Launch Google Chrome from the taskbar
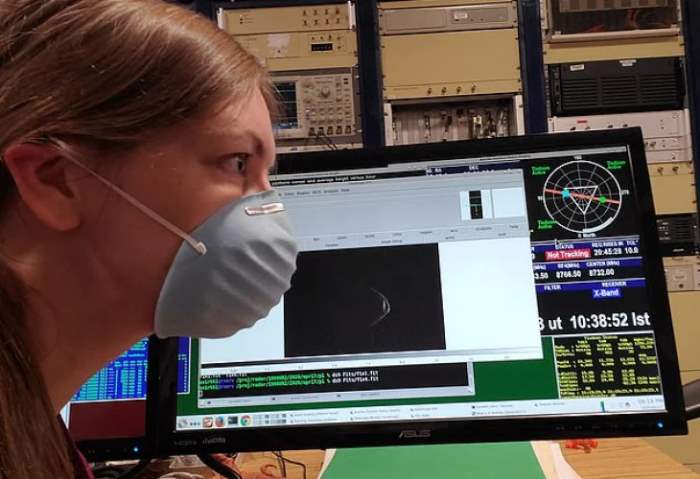Viewport: 700px width, 479px height. 246,421
